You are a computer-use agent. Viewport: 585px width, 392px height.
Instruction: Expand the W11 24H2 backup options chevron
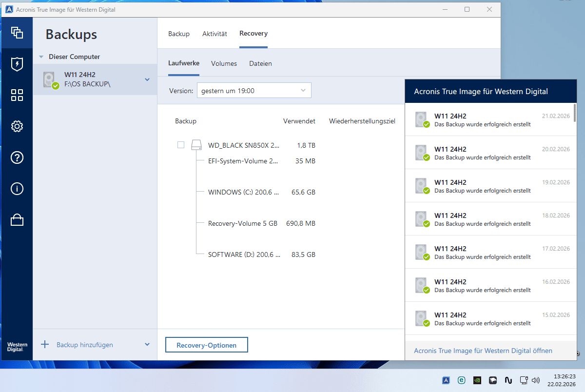[147, 79]
